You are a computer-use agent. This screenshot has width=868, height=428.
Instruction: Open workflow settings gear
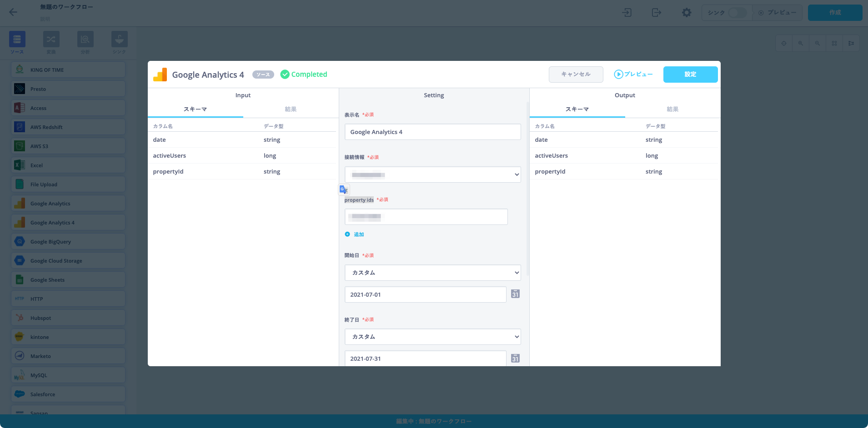[x=687, y=12]
